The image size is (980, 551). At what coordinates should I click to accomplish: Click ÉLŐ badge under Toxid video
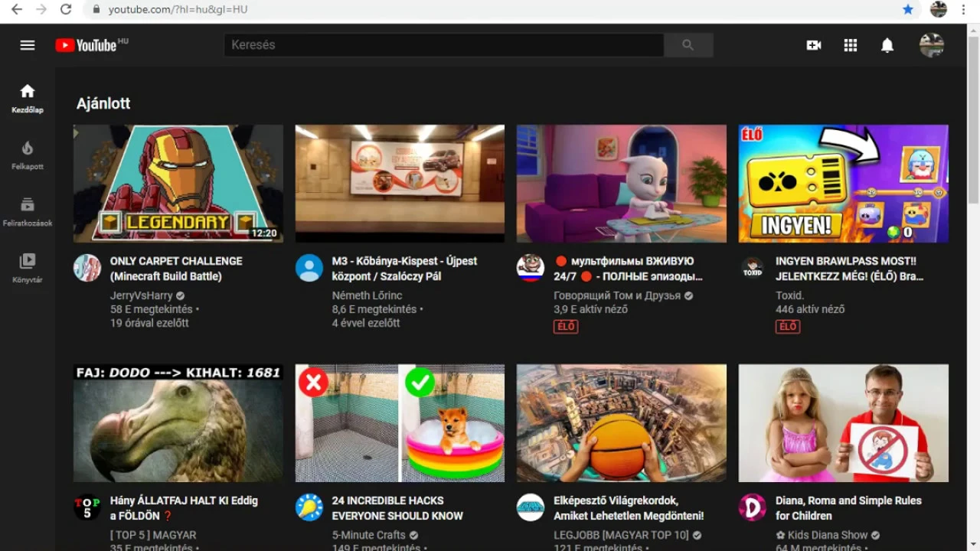tap(787, 327)
